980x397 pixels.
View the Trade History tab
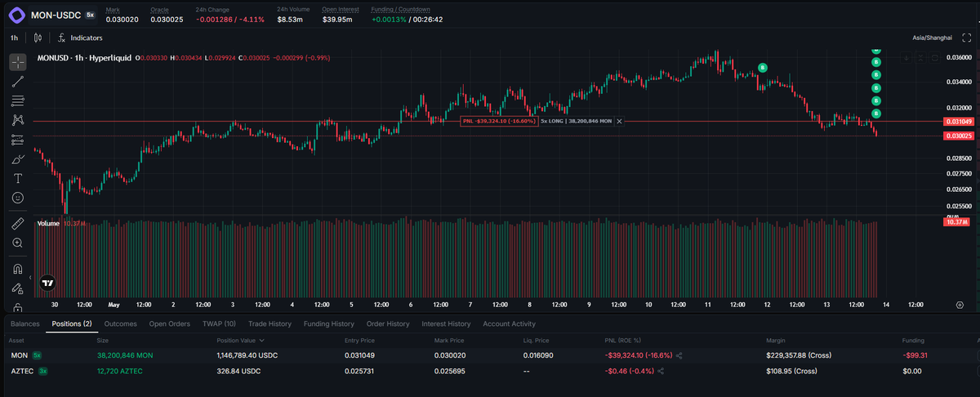[x=269, y=324]
